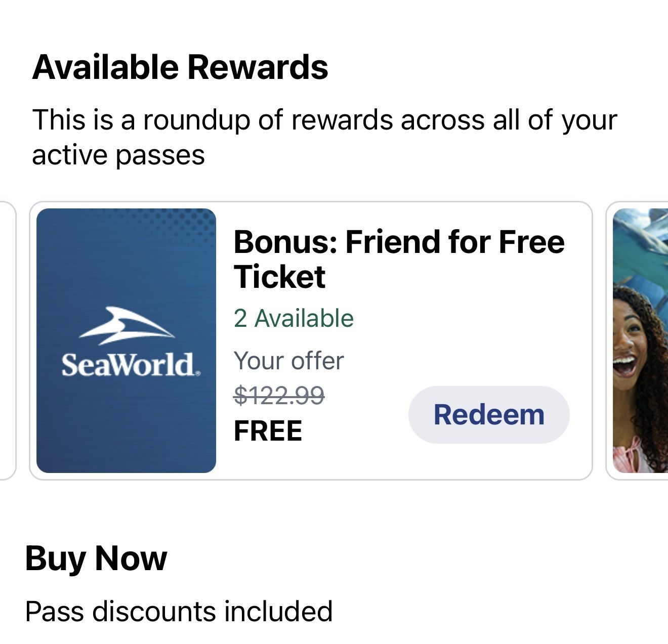This screenshot has width=668, height=644.
Task: Tap the Redeem pill button
Action: coord(488,414)
